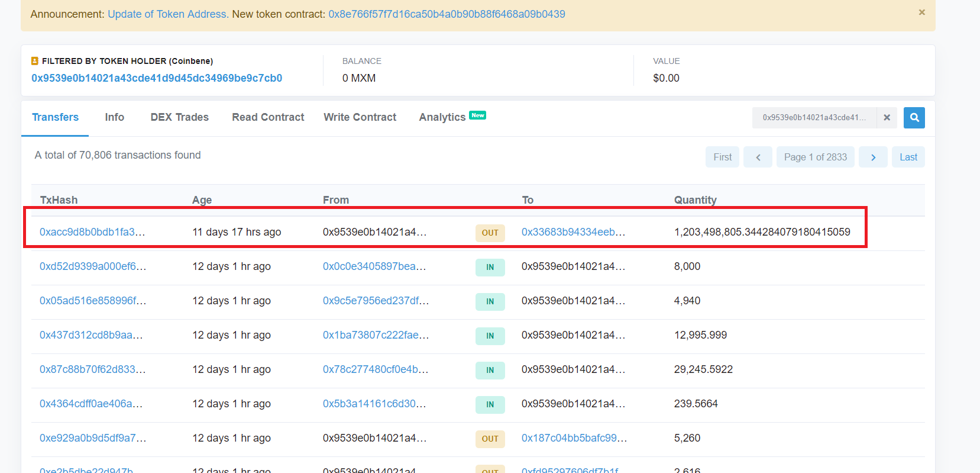Open Coinbene holder address 0x9539e0b14021a43c...

(157, 78)
